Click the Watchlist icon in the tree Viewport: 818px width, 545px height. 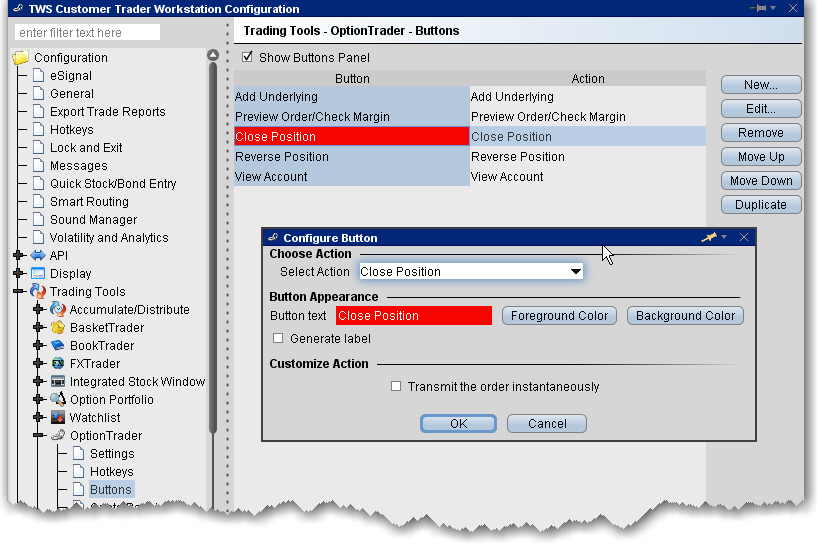point(58,418)
